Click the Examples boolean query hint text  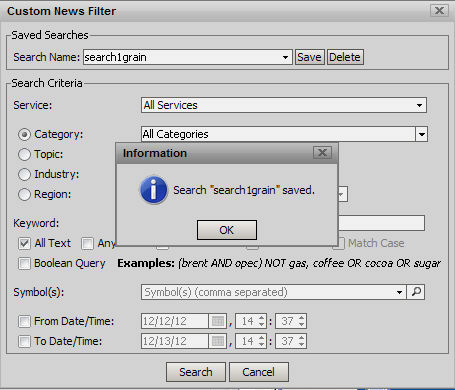click(x=279, y=263)
